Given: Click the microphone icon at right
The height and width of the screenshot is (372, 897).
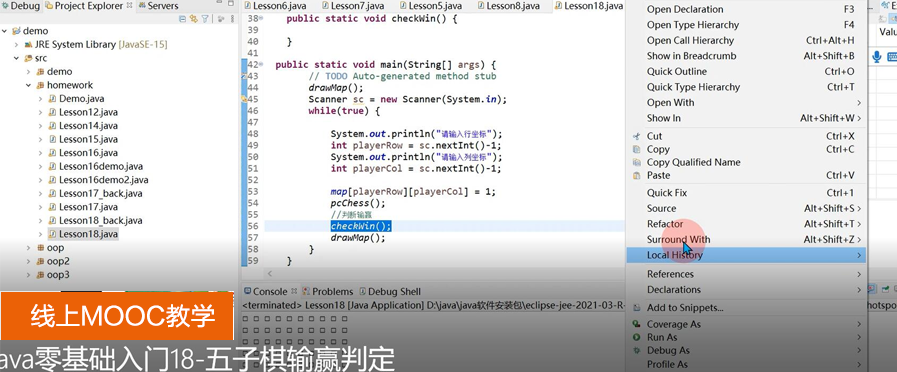Looking at the screenshot, I should tap(876, 57).
